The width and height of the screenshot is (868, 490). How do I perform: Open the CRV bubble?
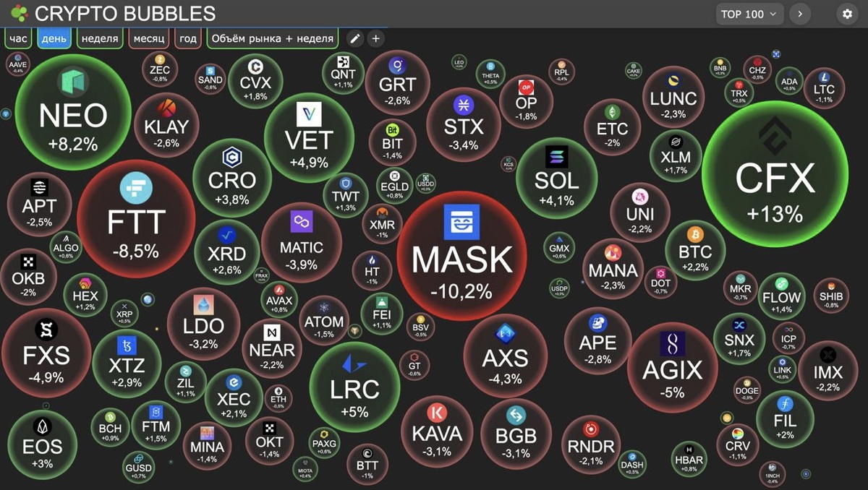[737, 445]
